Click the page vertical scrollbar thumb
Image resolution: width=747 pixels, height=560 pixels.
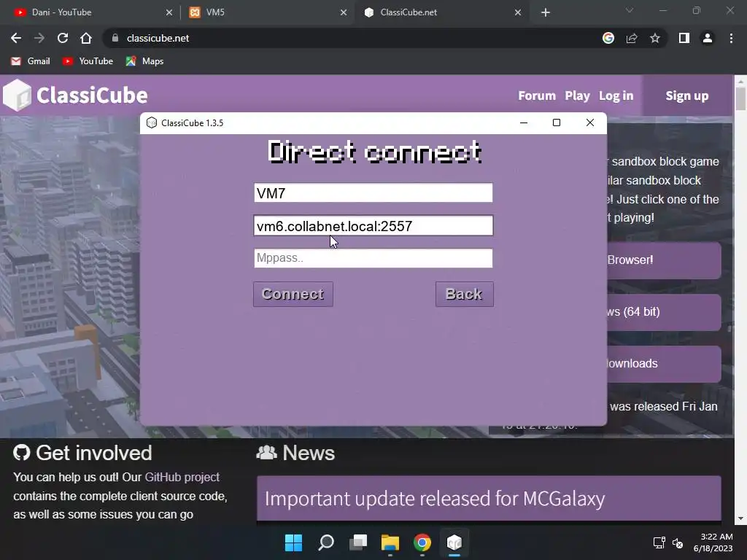740,98
